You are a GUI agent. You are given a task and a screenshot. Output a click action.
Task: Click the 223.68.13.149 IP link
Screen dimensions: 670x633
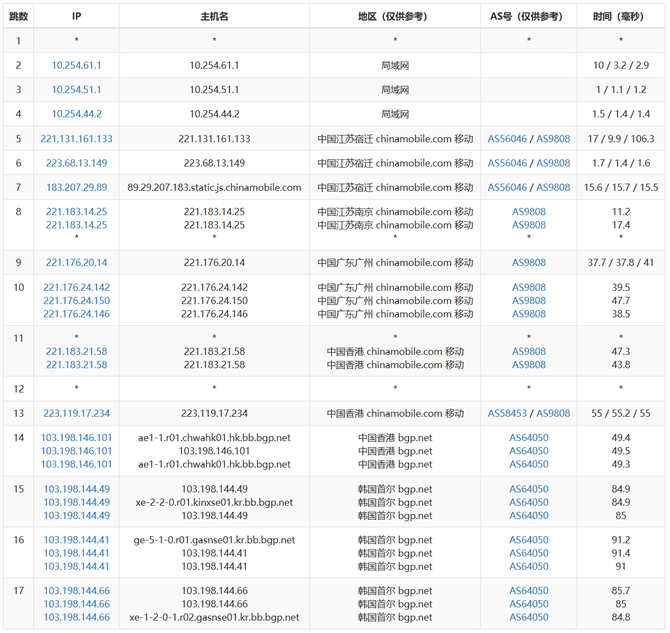77,163
